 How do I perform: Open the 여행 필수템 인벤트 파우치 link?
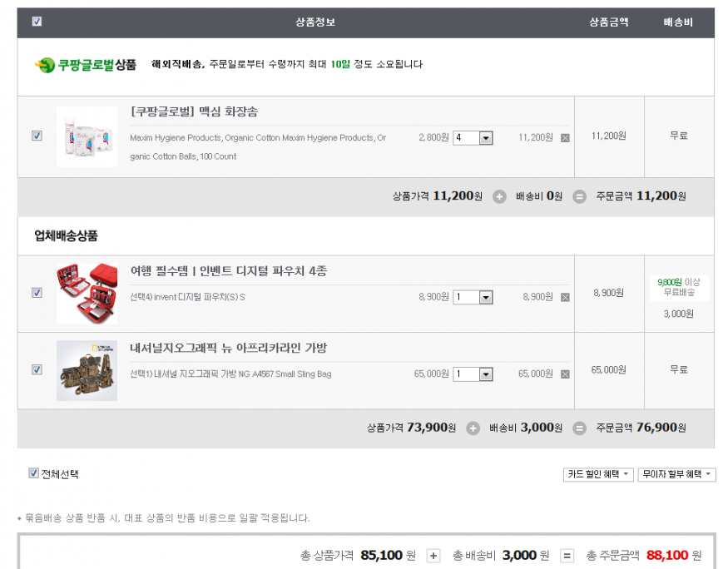[x=229, y=270]
